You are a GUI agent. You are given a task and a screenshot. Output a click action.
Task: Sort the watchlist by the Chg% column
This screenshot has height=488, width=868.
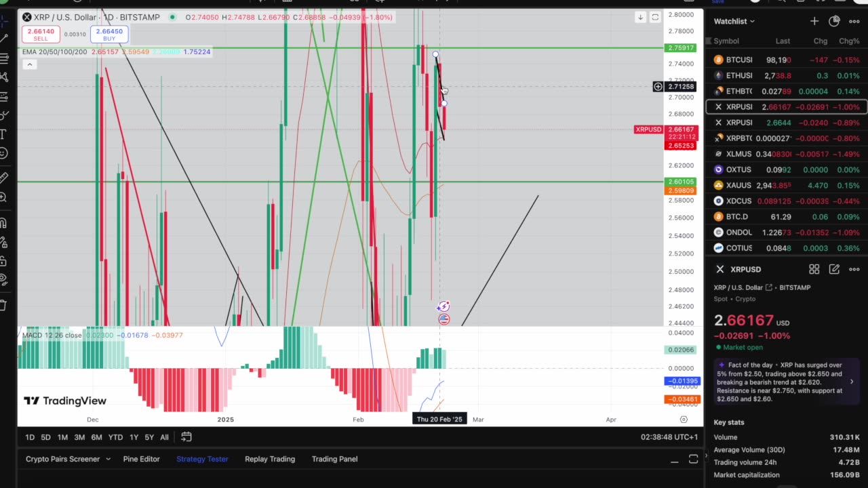849,41
